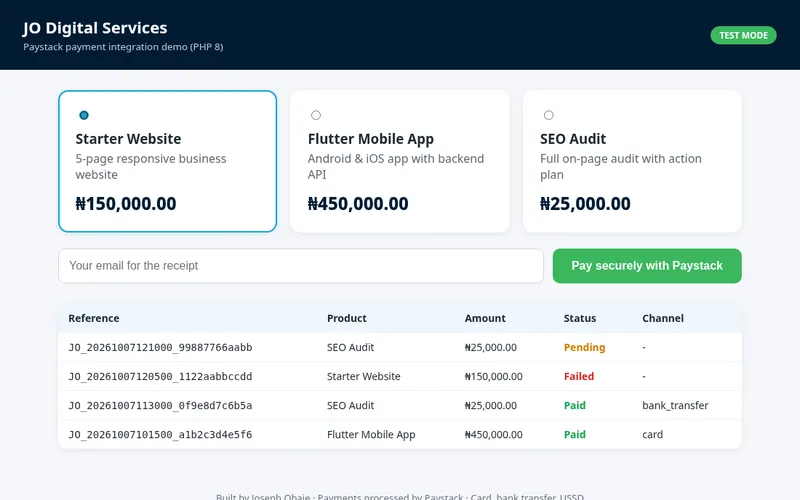Screen dimensions: 800x500
Task: Click the TEST MODE badge
Action: point(743,35)
